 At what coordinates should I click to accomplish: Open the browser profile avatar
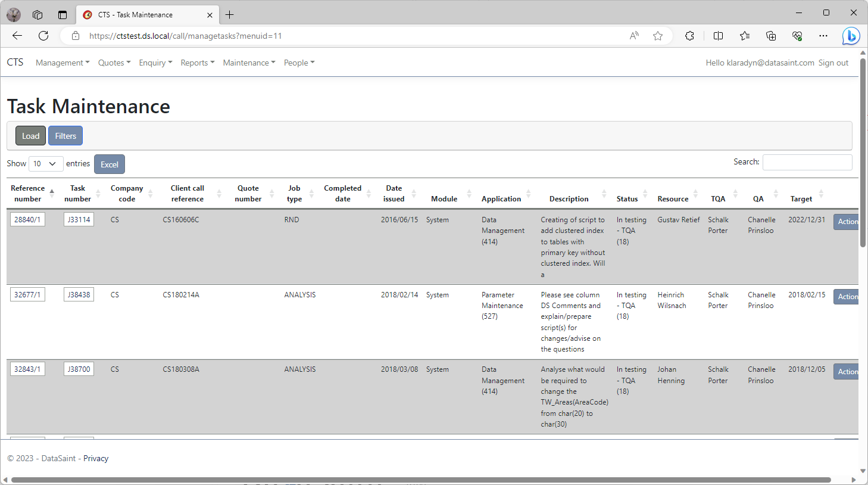[x=14, y=15]
